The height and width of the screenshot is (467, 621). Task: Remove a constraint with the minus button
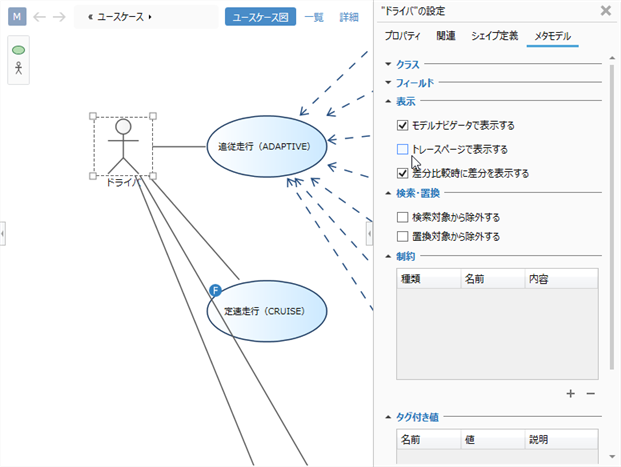tap(591, 393)
